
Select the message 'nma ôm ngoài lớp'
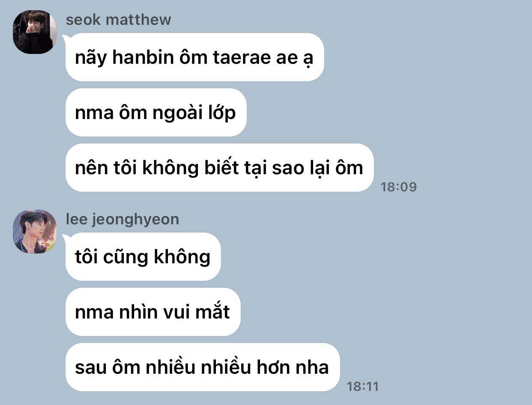(156, 112)
